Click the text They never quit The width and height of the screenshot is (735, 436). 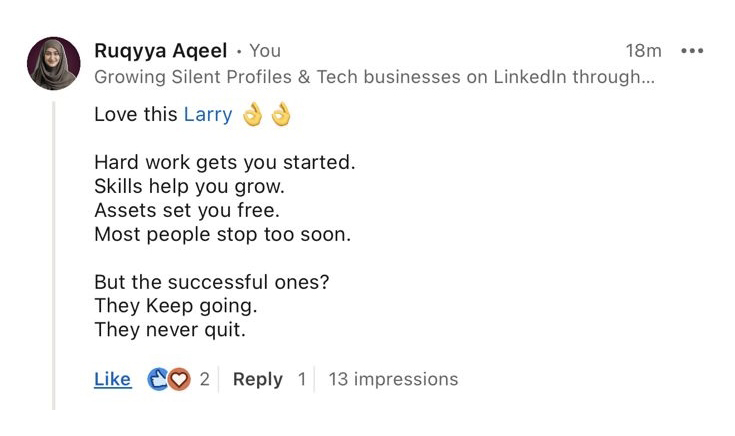coord(169,329)
